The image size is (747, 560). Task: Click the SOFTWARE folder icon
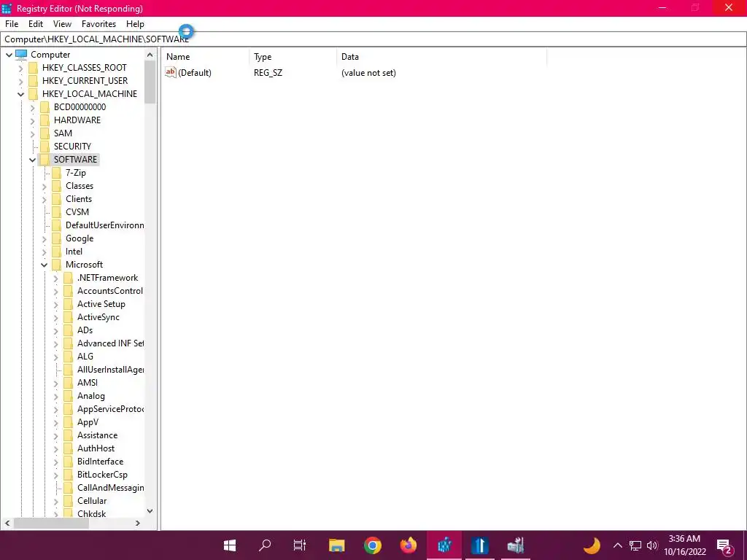[44, 160]
